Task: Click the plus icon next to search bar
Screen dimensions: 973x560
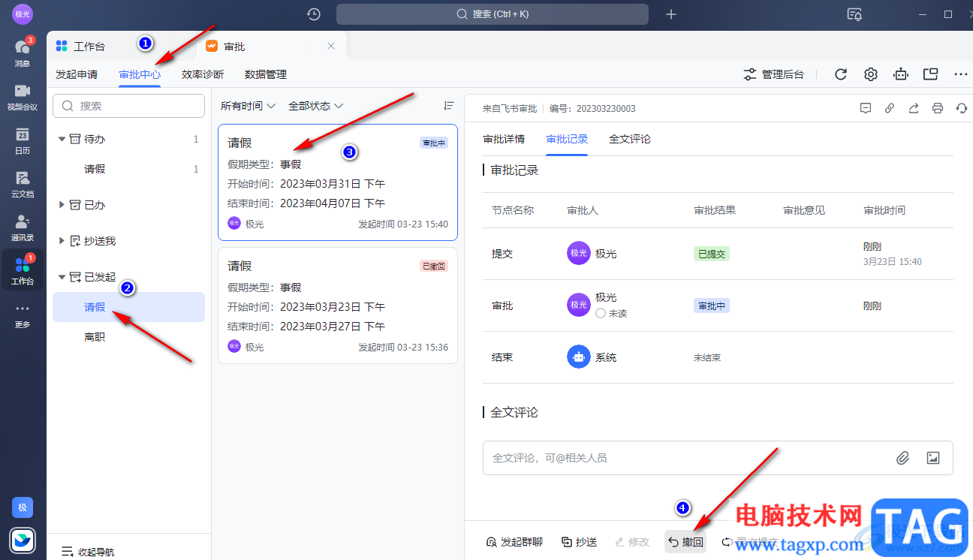Action: (x=671, y=14)
